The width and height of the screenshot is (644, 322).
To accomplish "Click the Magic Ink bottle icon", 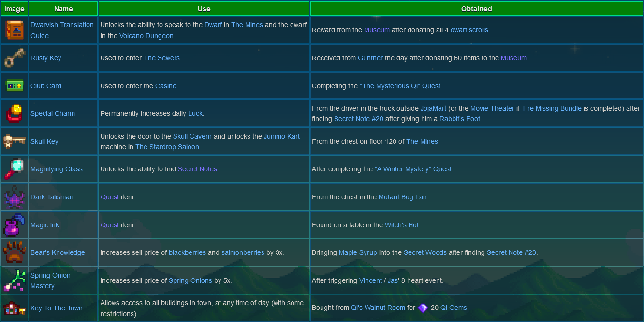I will click(x=15, y=225).
